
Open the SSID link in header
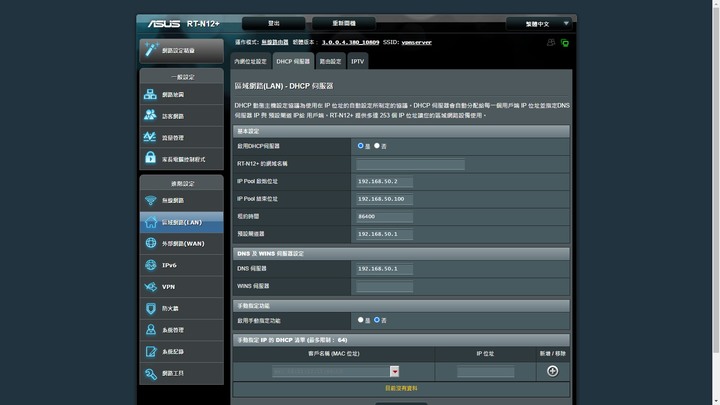tap(416, 42)
